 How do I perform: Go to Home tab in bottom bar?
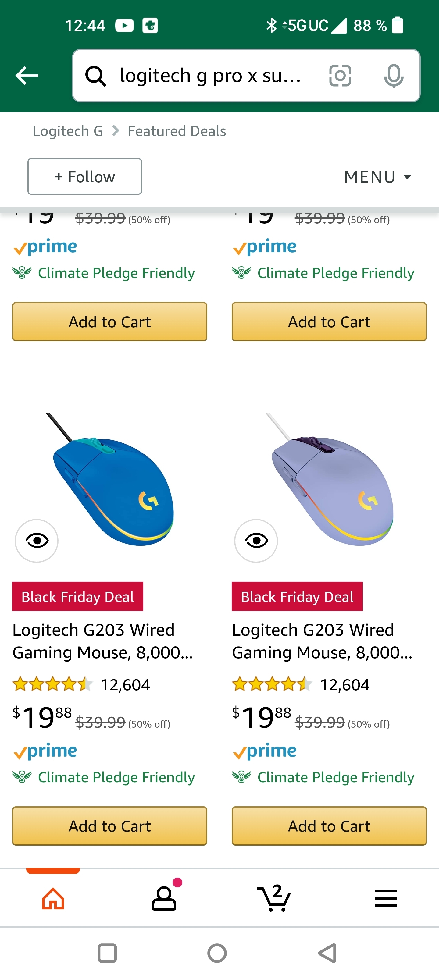tap(53, 899)
